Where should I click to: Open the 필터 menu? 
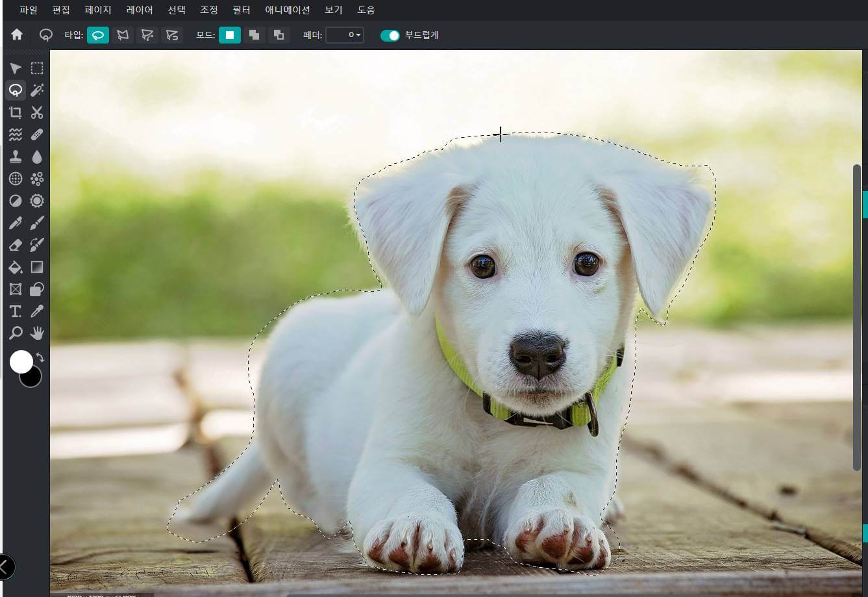[242, 10]
